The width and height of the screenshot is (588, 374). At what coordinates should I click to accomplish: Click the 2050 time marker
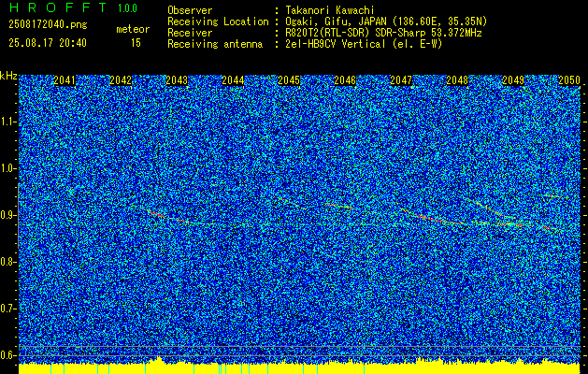tap(569, 80)
